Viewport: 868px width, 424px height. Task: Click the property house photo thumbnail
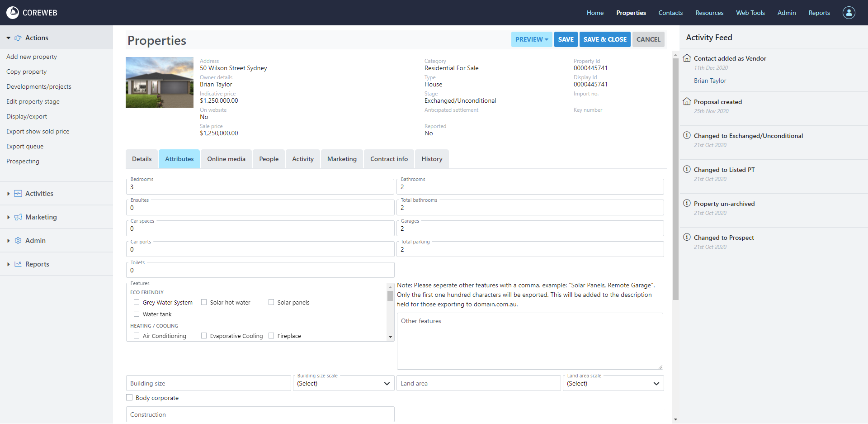160,82
